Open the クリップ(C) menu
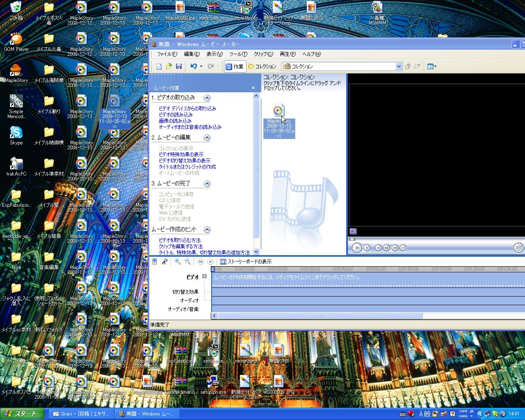The height and width of the screenshot is (420, 525). [264, 54]
